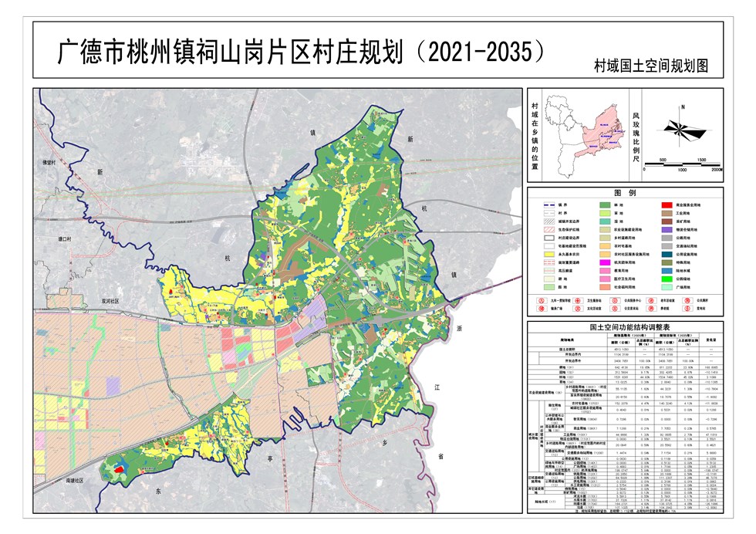The image size is (756, 534).
Task: Click the purple 物流仓储用地 legend swatch
Action: (x=666, y=229)
